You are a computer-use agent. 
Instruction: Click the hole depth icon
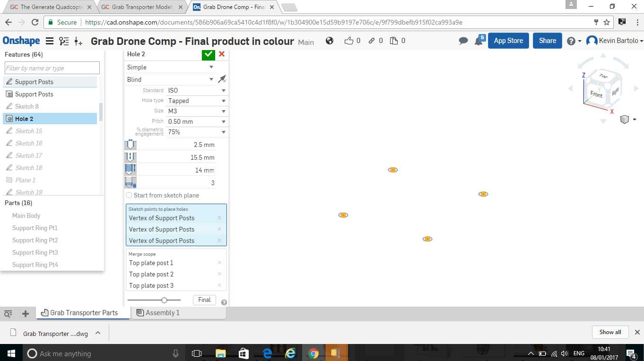(131, 157)
